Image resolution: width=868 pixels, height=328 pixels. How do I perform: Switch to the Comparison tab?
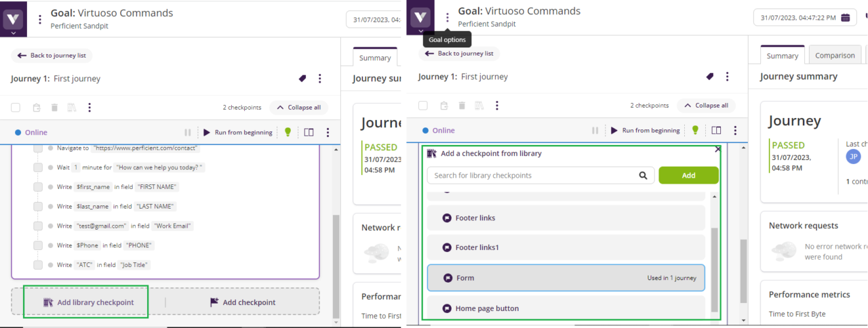(835, 56)
